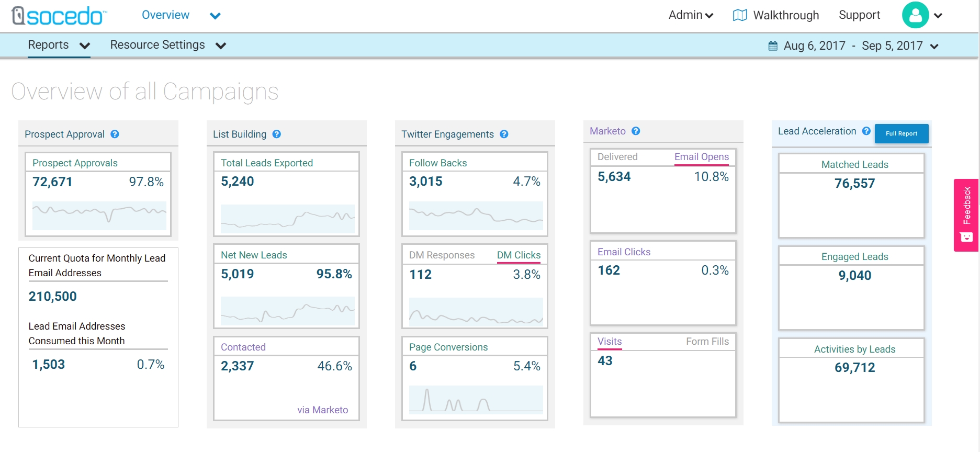This screenshot has height=452, width=980.
Task: Start the Walkthrough
Action: 786,15
